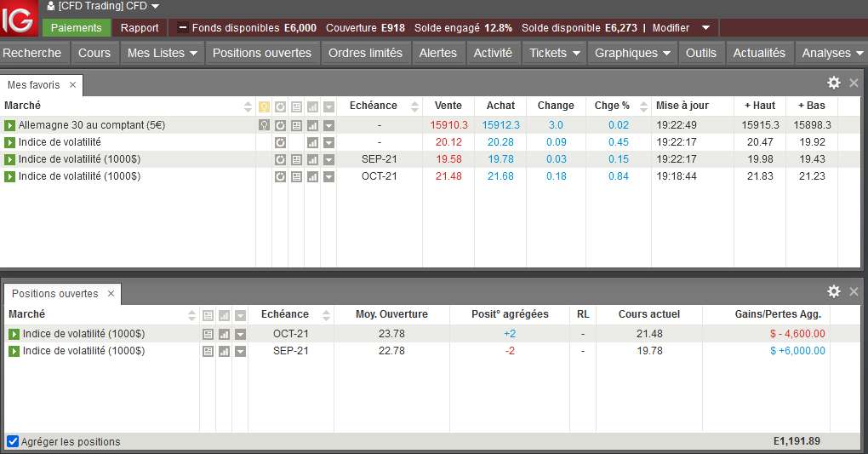Open chart icon for OCT-21 open position
This screenshot has height=454, width=868.
pyautogui.click(x=224, y=334)
